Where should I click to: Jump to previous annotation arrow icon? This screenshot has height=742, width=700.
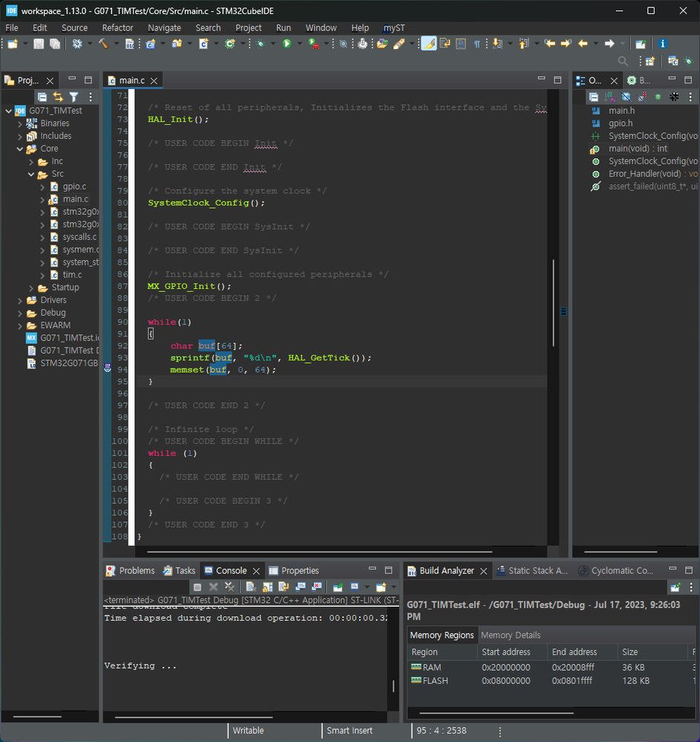coord(523,44)
